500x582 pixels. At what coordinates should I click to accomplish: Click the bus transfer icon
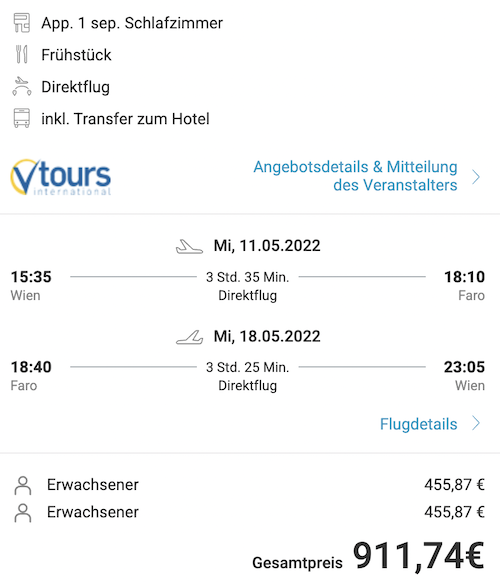[22, 118]
